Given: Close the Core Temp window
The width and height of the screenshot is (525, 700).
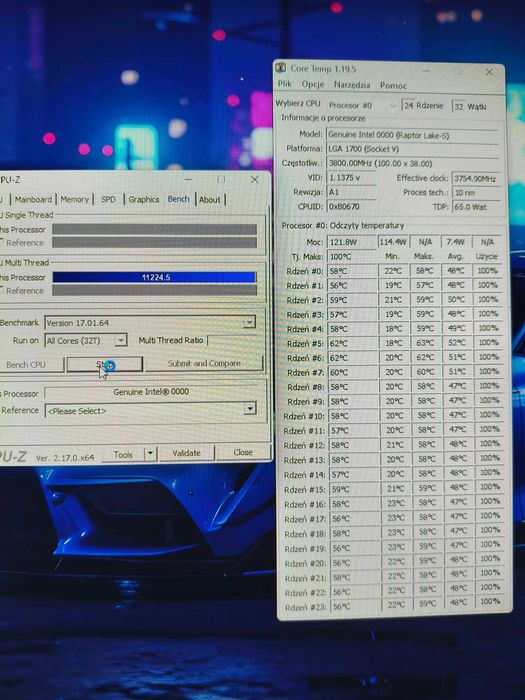Looking at the screenshot, I should [490, 72].
